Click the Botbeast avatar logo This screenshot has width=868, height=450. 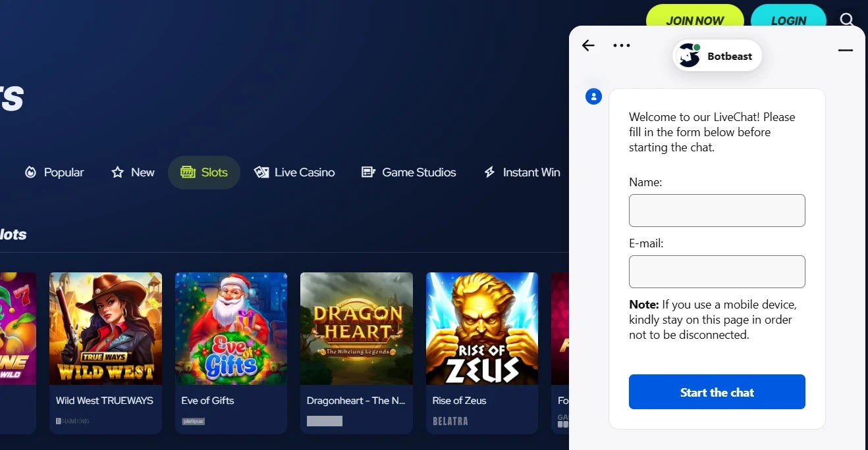(x=690, y=56)
